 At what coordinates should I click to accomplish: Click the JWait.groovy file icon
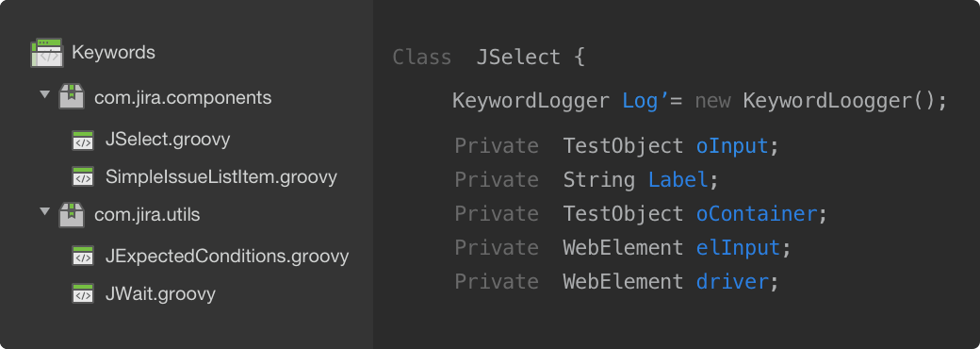pos(83,293)
